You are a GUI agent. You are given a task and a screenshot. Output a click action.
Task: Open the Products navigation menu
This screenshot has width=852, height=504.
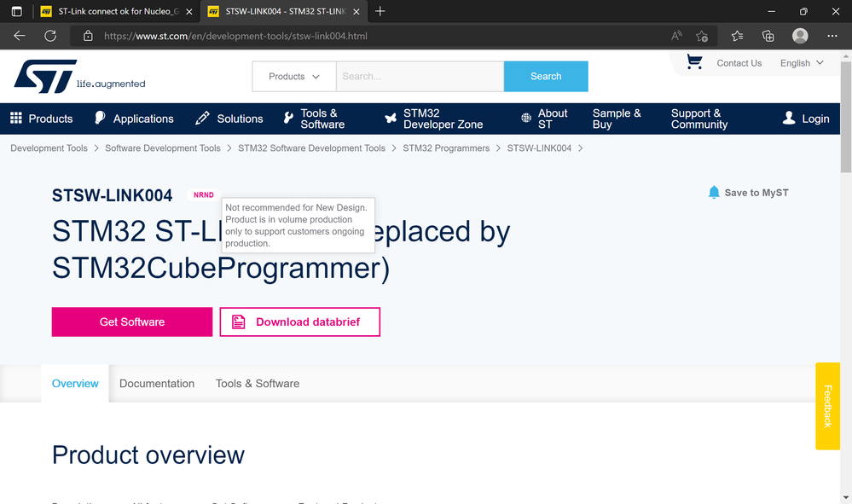(x=41, y=119)
